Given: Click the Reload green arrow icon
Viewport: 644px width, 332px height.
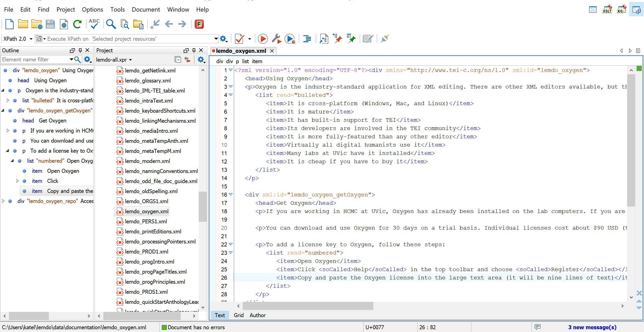Looking at the screenshot, I should [x=77, y=24].
